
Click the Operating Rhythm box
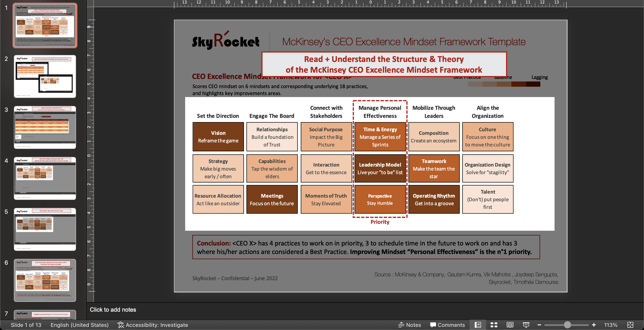434,199
